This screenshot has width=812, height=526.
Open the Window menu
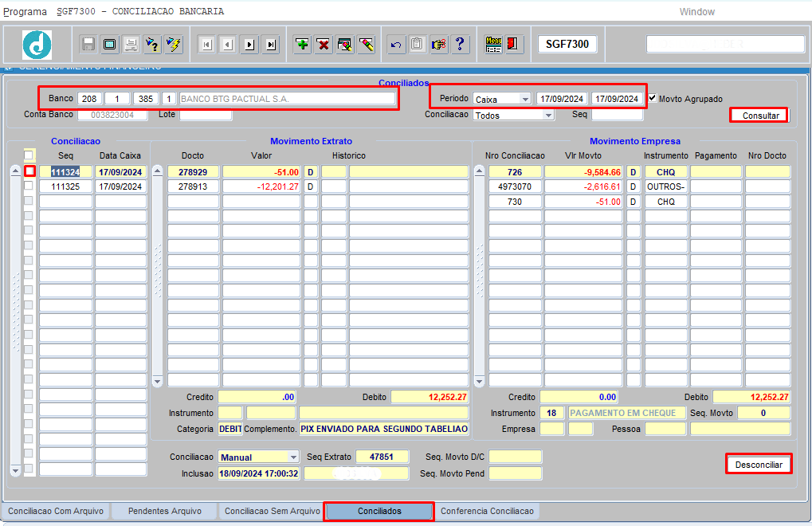(697, 11)
